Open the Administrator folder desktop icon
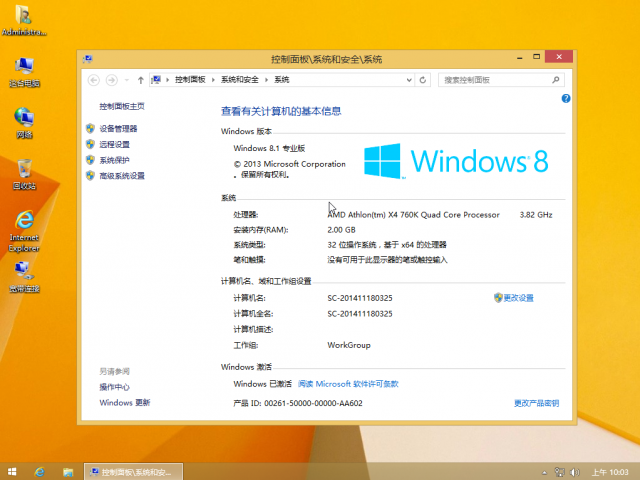 pyautogui.click(x=24, y=20)
